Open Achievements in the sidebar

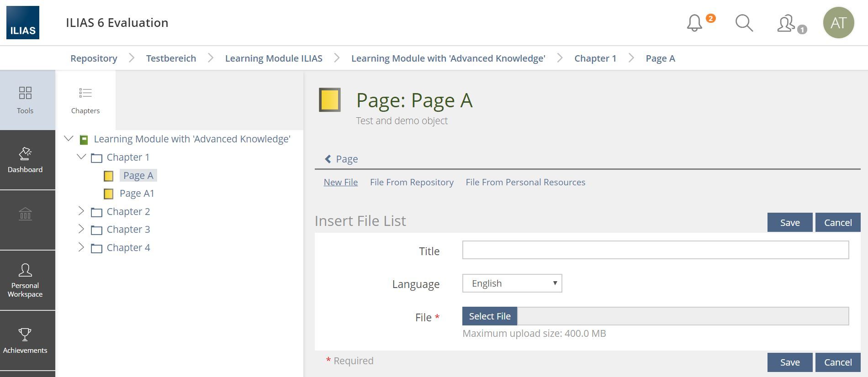[25, 340]
